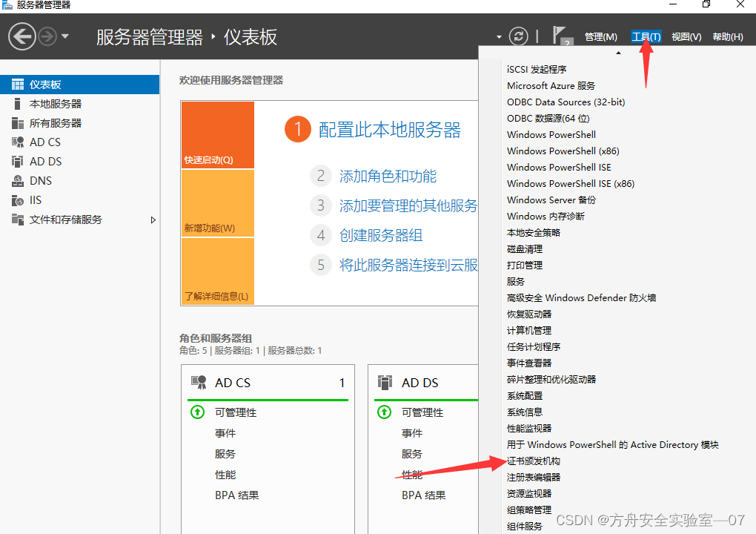Select 所有服务器 icon in sidebar
756x534 pixels.
(18, 123)
